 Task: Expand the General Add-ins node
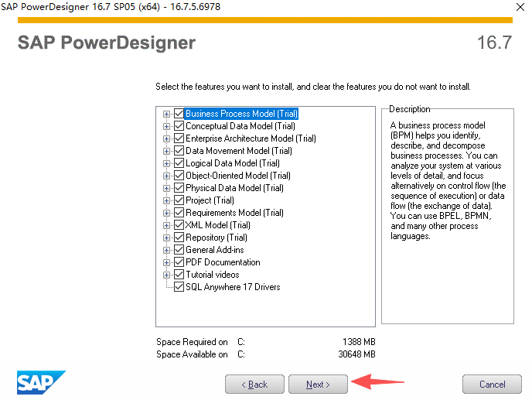166,251
